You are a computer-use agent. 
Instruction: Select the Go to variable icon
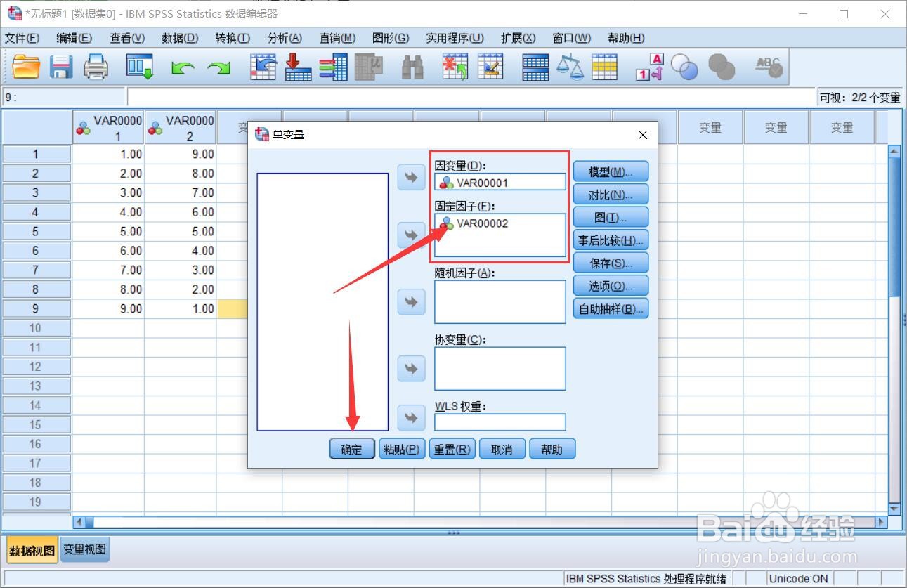point(298,67)
